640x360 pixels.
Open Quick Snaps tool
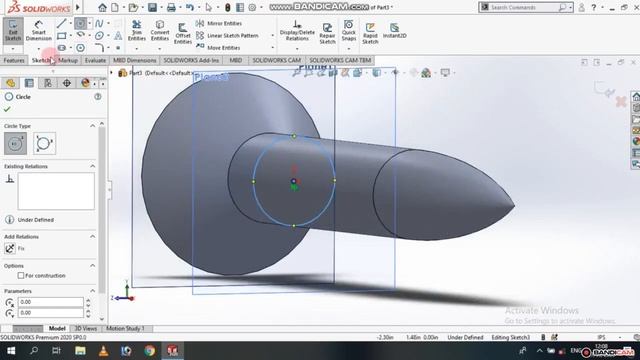pos(349,31)
